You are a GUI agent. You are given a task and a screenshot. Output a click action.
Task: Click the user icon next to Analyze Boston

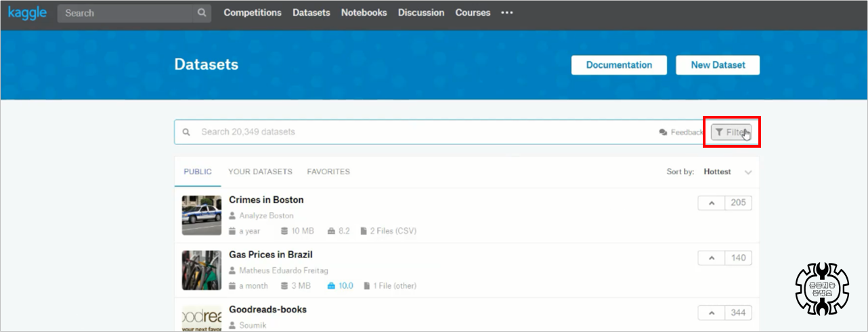[x=232, y=215]
